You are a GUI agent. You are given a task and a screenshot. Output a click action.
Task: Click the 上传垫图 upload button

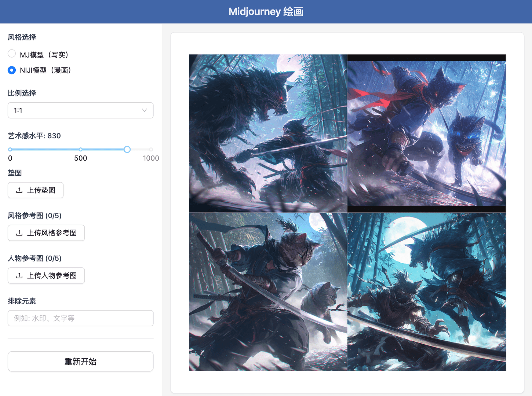[35, 190]
